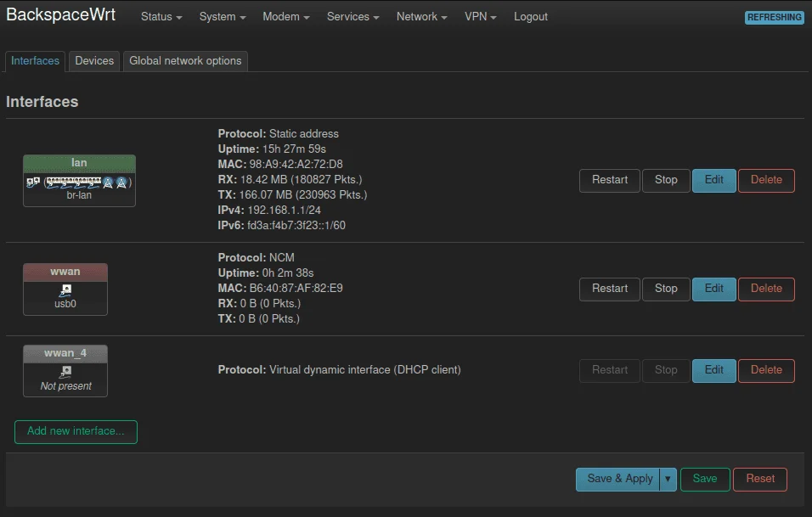812x517 pixels.
Task: Click the lan RX 18.42 MB value
Action: 290,180
